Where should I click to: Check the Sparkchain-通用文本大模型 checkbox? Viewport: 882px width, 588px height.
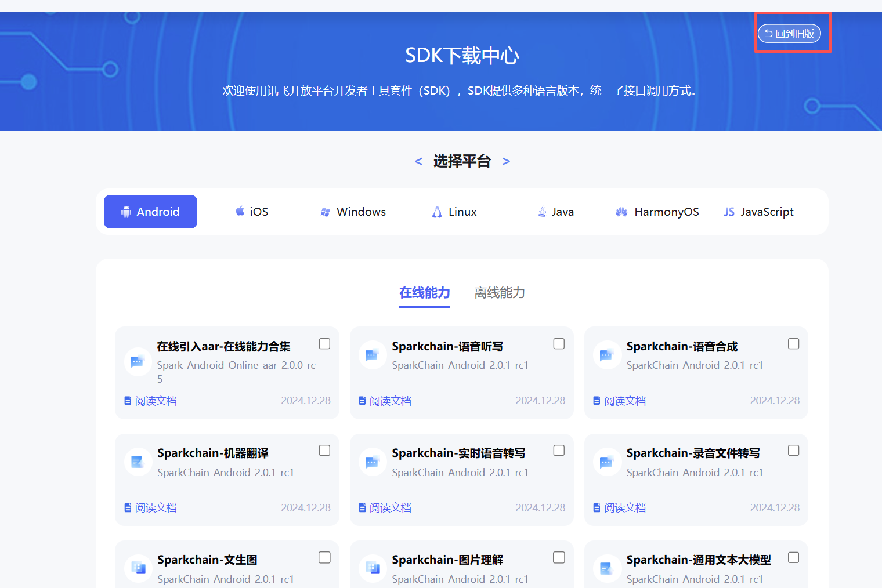click(x=793, y=557)
